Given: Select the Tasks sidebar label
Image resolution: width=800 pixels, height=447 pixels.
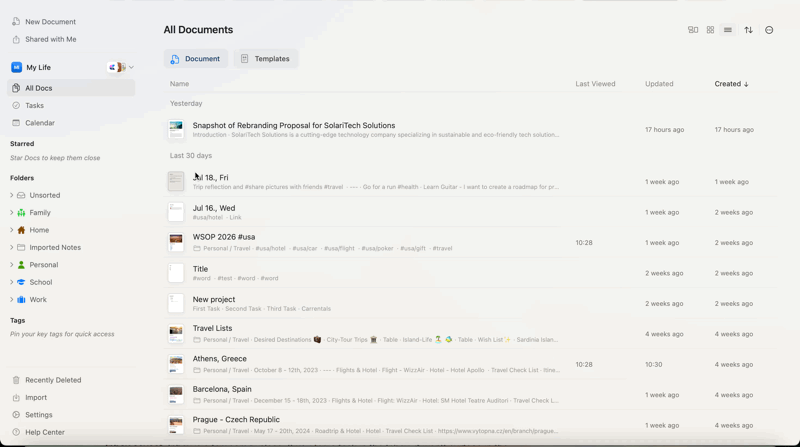Looking at the screenshot, I should coord(35,106).
